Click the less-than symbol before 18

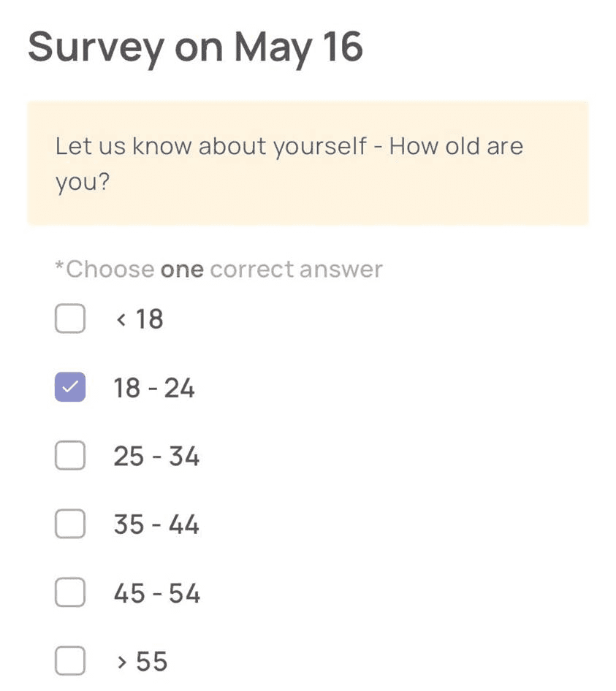[x=121, y=319]
